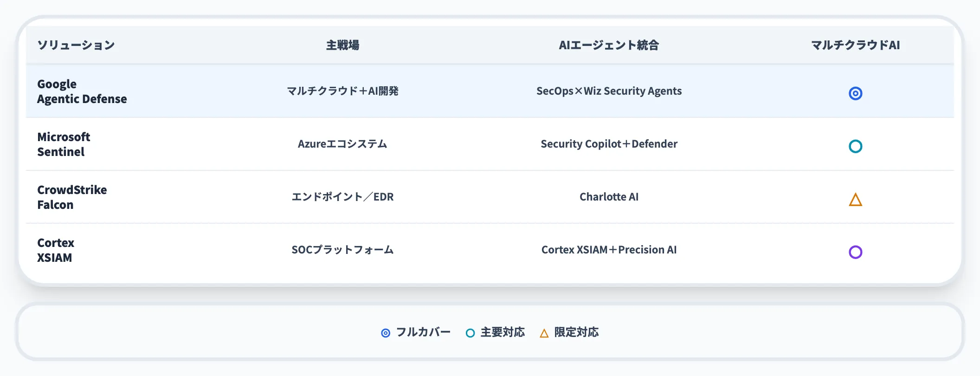980x376 pixels.
Task: Click the 主要対応 circle legend icon
Action: pos(470,333)
